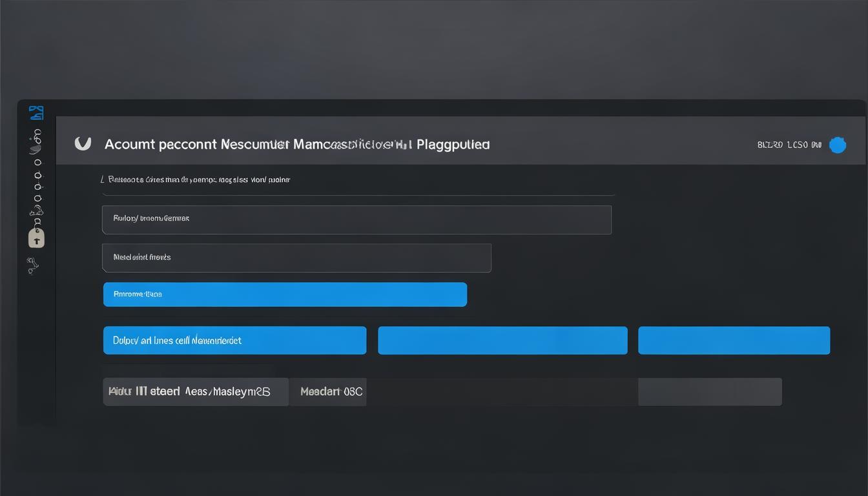Screen dimensions: 868x496
Task: Click the blue logo icon atop the sidebar
Action: (37, 112)
